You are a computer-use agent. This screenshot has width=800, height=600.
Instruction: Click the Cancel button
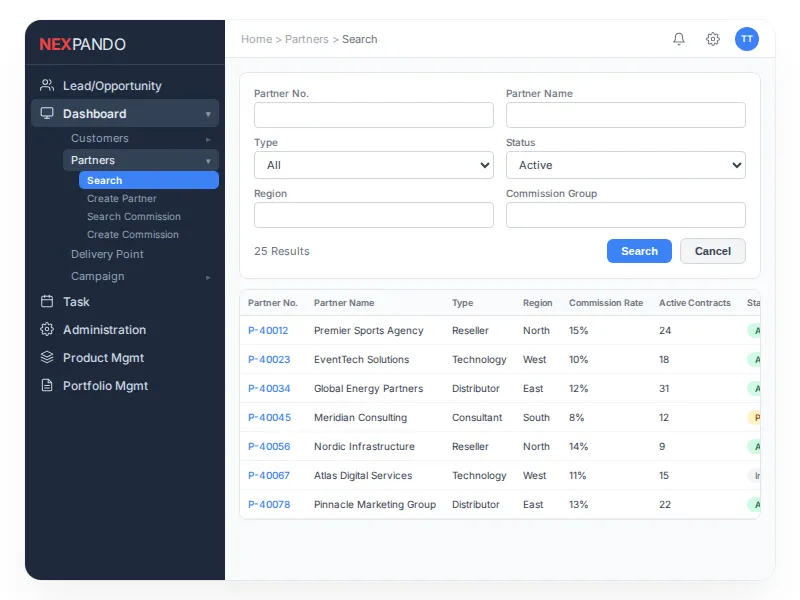712,251
